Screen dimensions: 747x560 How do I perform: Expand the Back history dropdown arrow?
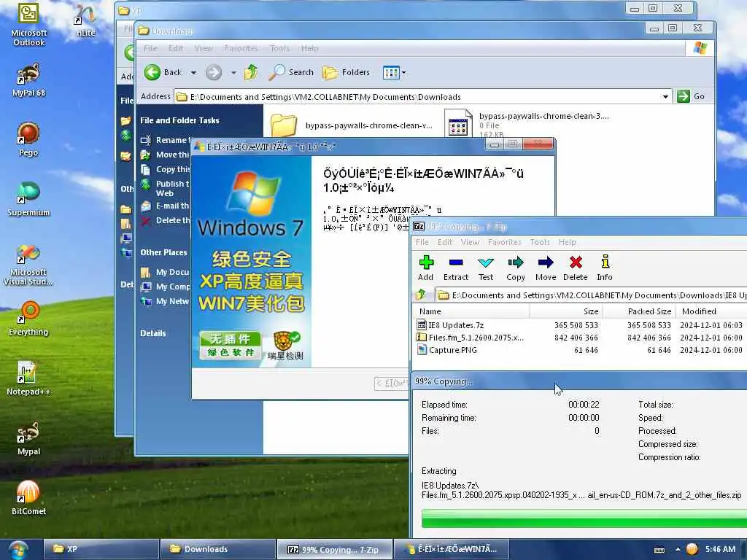[x=193, y=73]
